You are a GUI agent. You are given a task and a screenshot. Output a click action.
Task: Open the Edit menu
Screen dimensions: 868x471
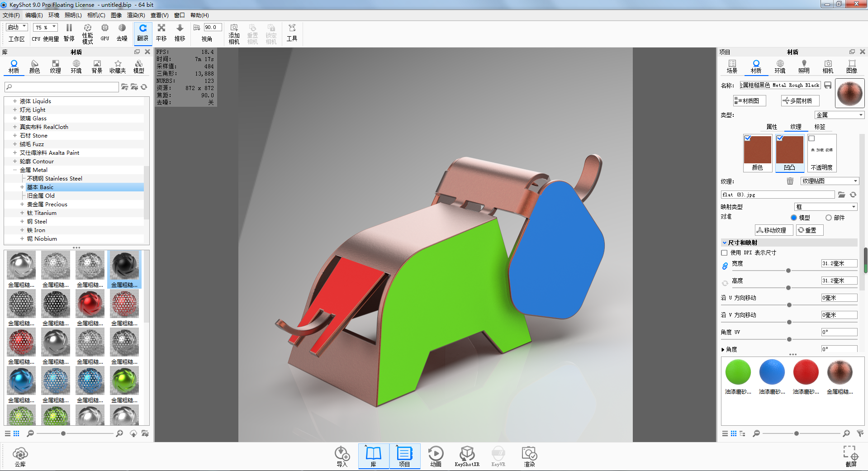coord(34,15)
